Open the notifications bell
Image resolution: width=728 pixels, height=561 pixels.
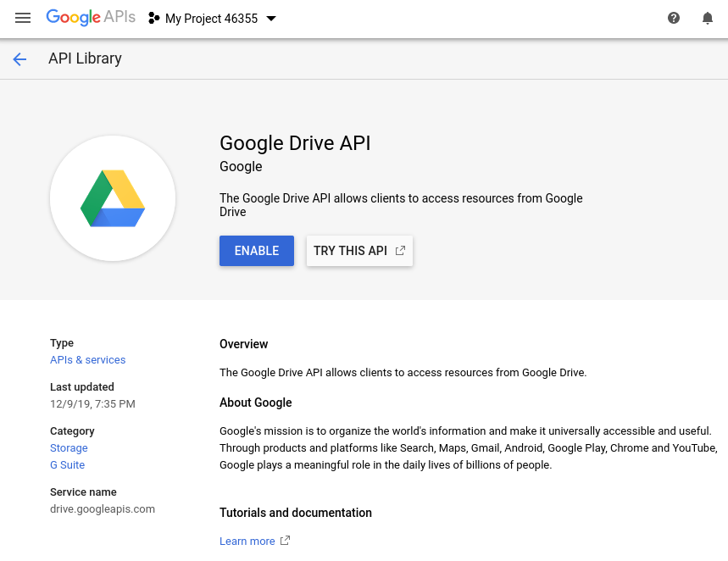[x=707, y=18]
